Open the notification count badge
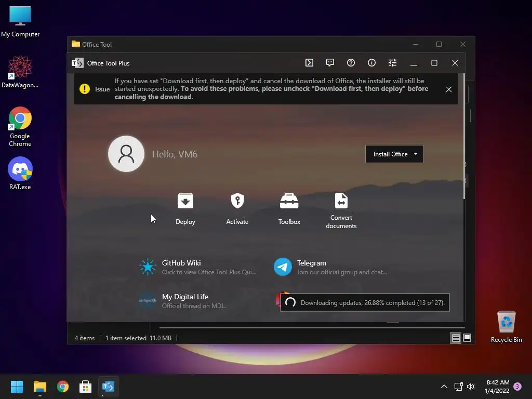Image resolution: width=532 pixels, height=399 pixels. coord(517,387)
